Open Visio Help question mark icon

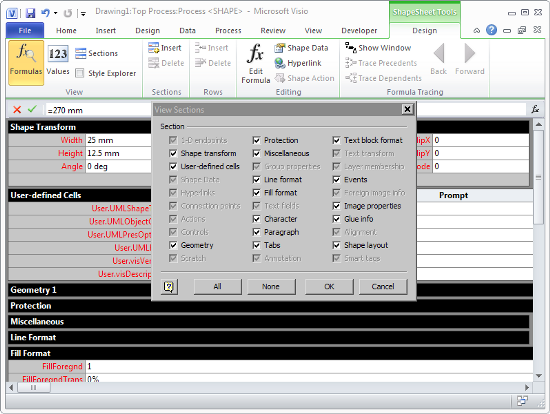click(491, 30)
